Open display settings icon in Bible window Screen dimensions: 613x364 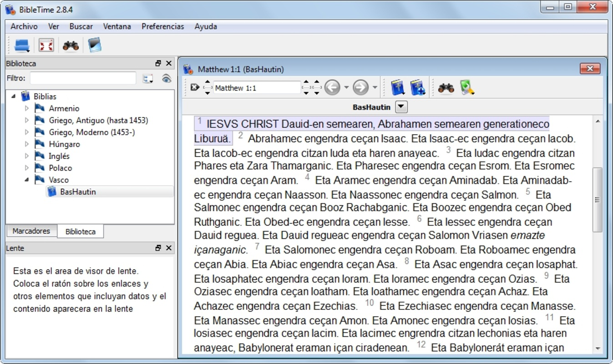click(x=467, y=87)
